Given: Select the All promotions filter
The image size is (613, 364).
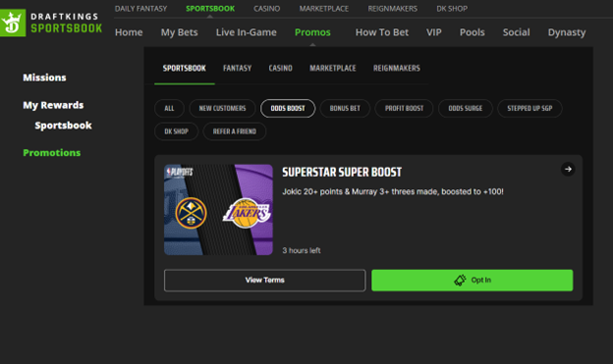Looking at the screenshot, I should (169, 108).
